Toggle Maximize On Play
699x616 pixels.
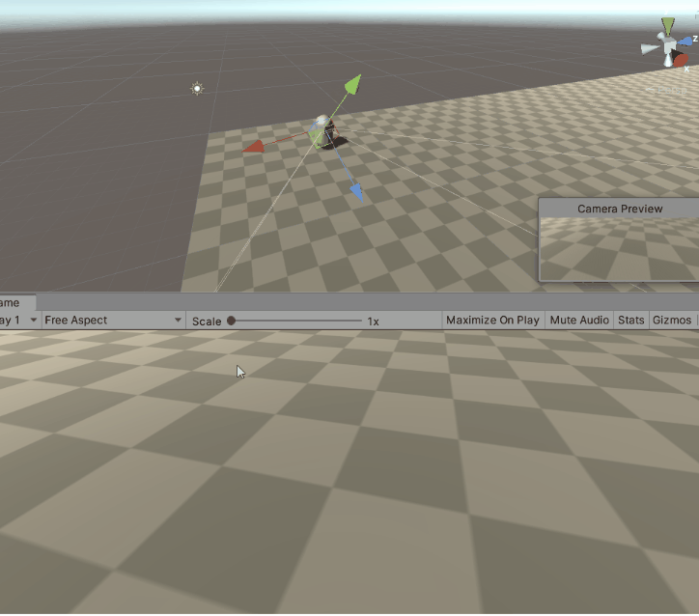(492, 320)
